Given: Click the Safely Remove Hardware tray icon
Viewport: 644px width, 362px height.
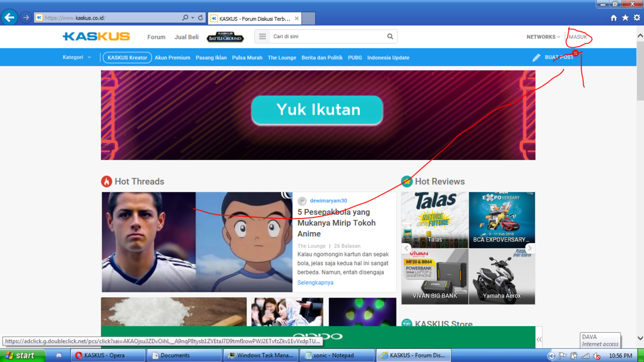Looking at the screenshot, I should click(x=574, y=356).
